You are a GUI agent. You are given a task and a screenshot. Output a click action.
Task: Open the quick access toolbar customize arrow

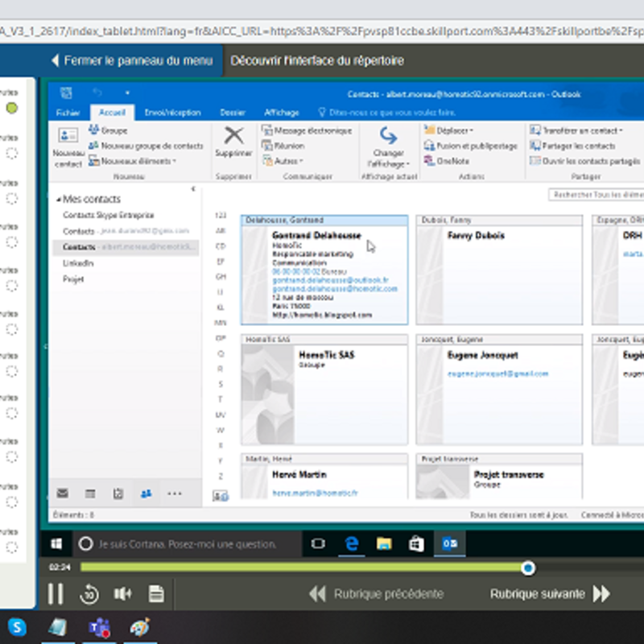(x=127, y=93)
